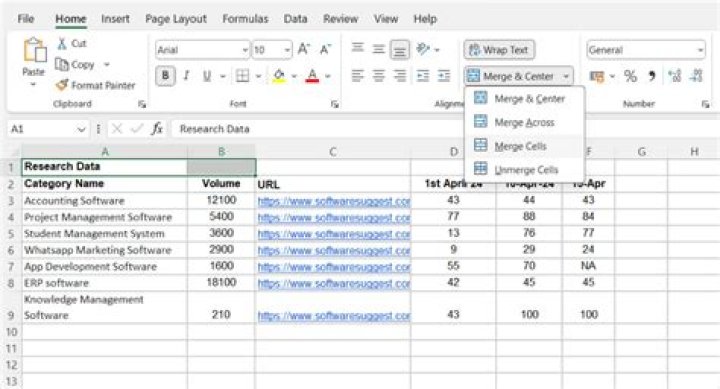The width and height of the screenshot is (720, 389).
Task: Confirm the formula bar entry checkmark
Action: 136,129
